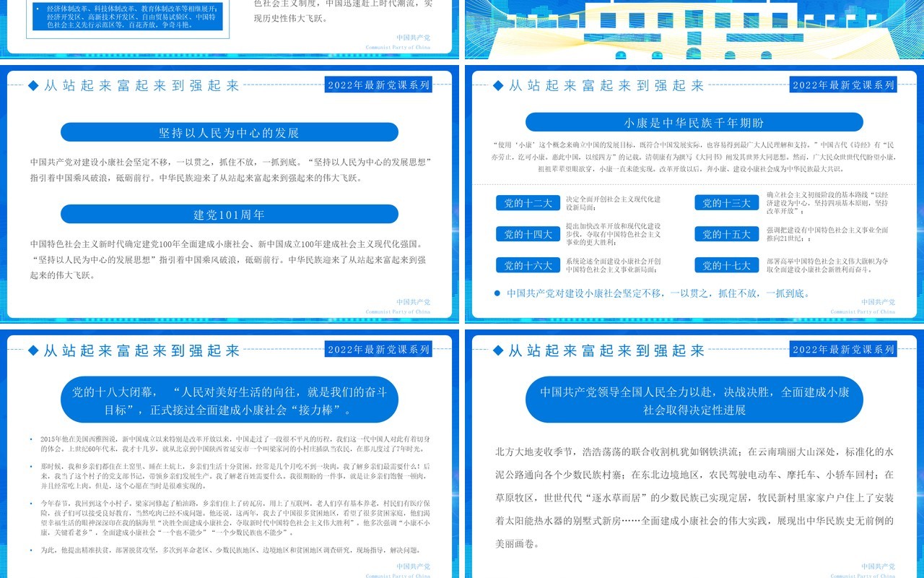Click the blue bullet line under the congress labels

[x=652, y=293]
